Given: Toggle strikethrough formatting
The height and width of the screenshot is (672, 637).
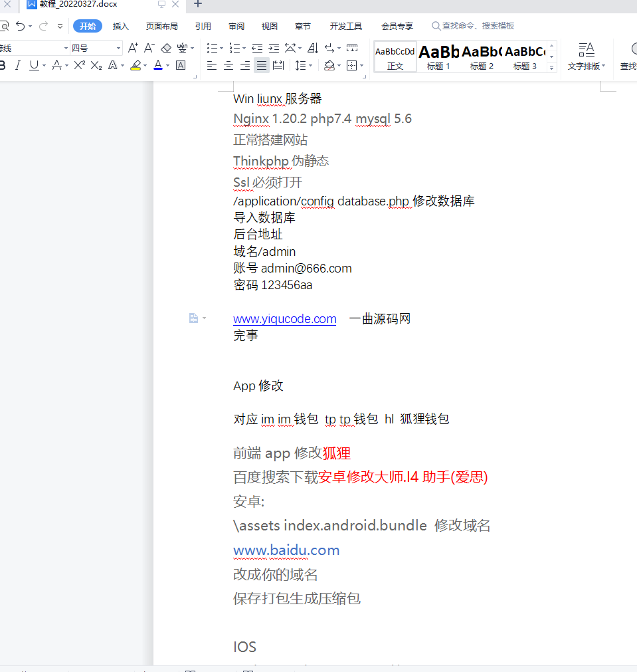Looking at the screenshot, I should coord(56,66).
